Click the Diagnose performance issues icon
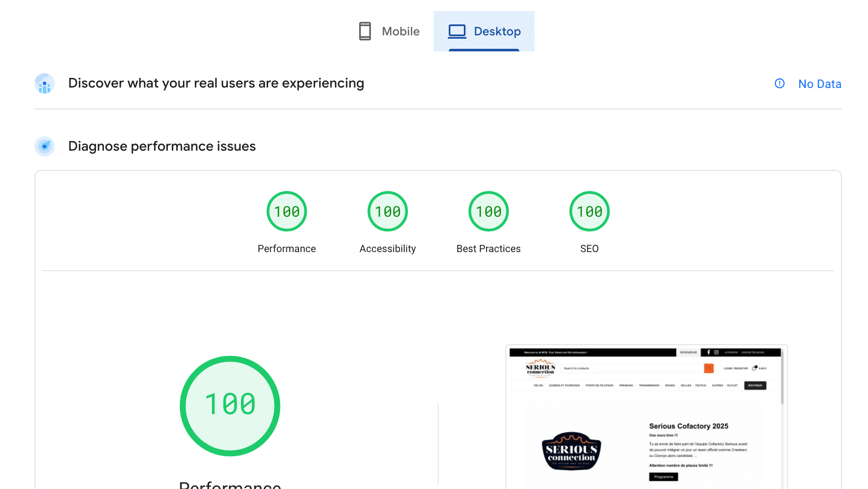 [45, 146]
